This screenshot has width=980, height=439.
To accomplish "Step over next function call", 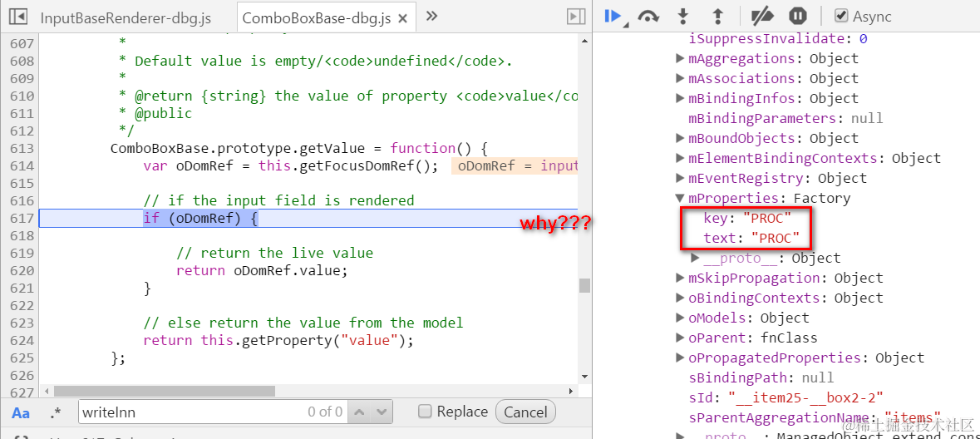I will 648,17.
